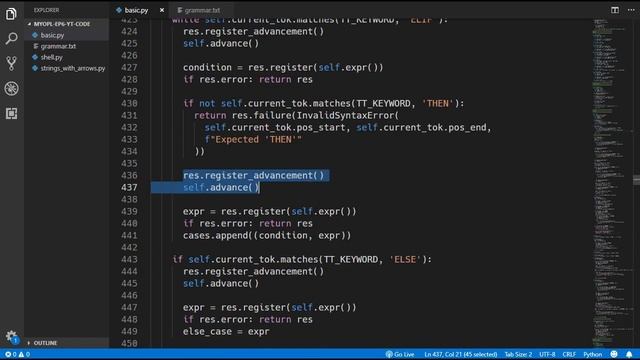
Task: Switch to the grammar.txt tab
Action: (x=202, y=10)
